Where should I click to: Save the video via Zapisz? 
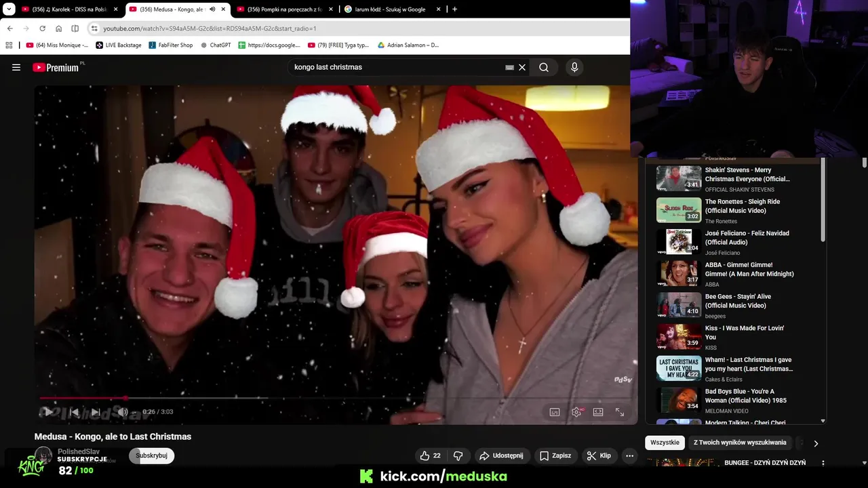pyautogui.click(x=555, y=455)
